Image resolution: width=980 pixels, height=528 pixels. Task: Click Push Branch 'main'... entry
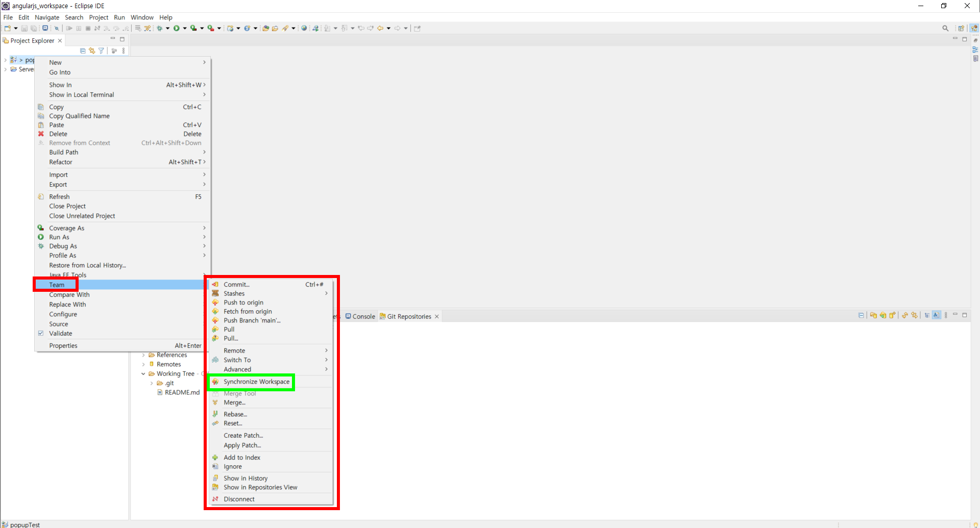pos(271,320)
